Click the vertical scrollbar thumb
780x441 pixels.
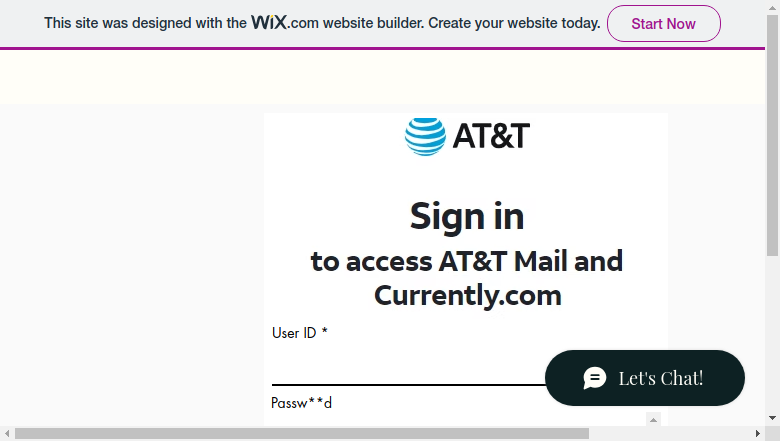tap(773, 136)
